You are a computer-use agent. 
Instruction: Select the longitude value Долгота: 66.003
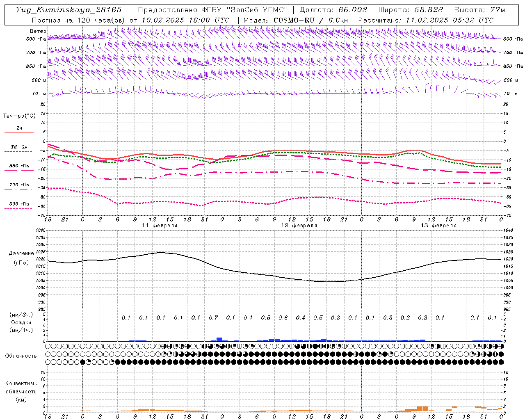333,10
